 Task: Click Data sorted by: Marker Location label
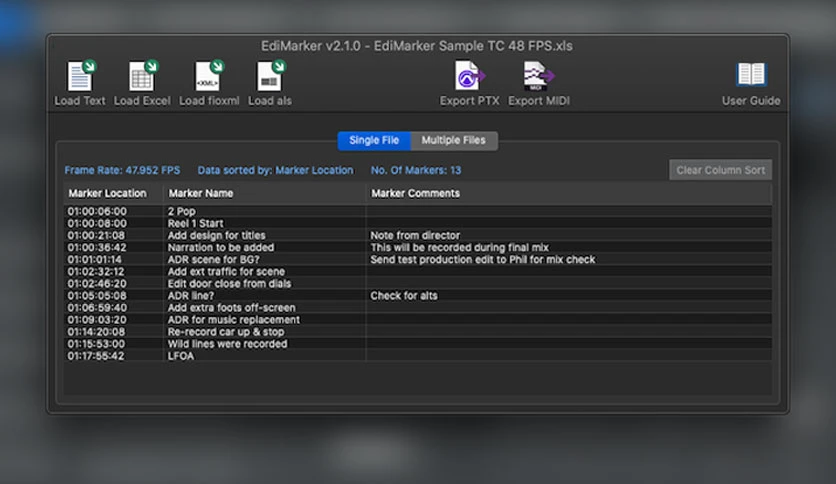pos(276,171)
